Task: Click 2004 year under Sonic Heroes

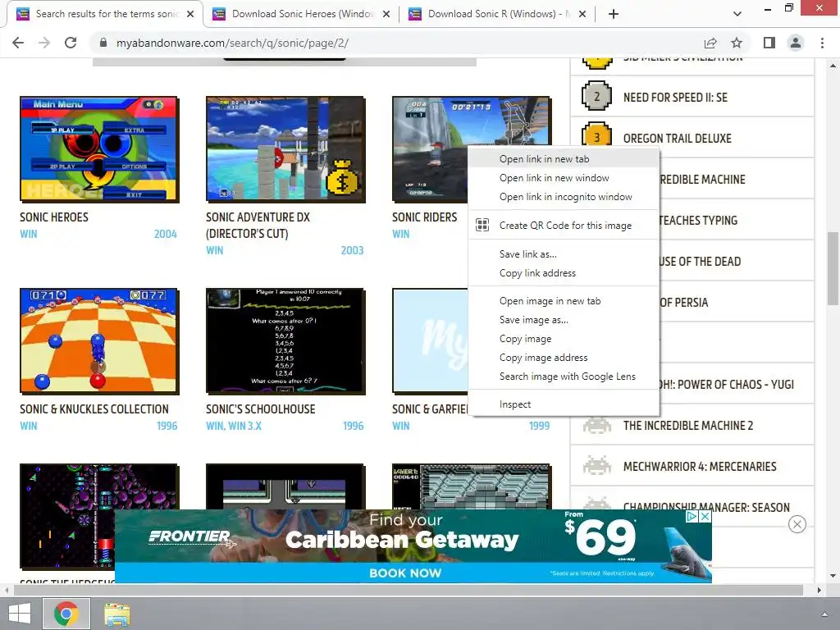Action: 165,234
